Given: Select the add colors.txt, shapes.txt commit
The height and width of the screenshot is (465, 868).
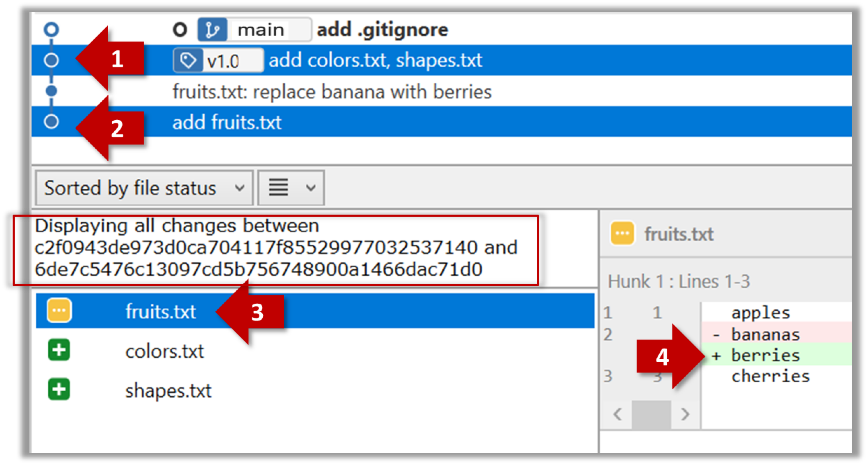Looking at the screenshot, I should [x=442, y=60].
